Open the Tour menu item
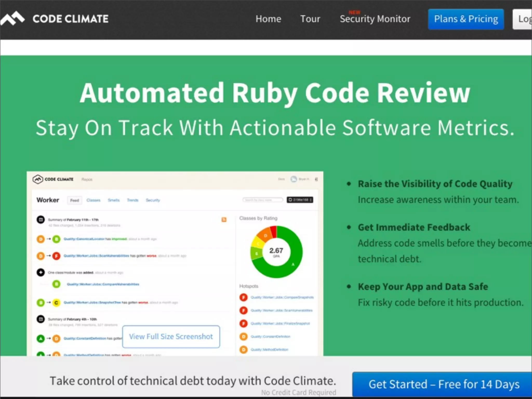The width and height of the screenshot is (532, 399). pos(310,19)
